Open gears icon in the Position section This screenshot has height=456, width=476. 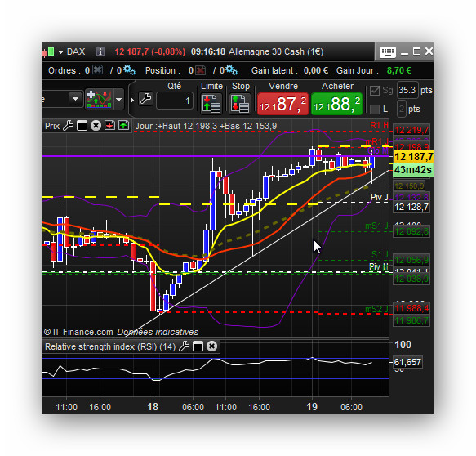[232, 70]
